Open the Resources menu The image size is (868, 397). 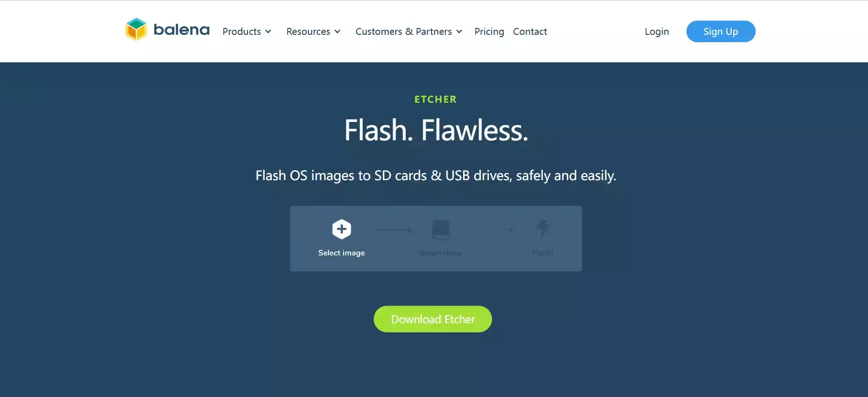tap(313, 32)
